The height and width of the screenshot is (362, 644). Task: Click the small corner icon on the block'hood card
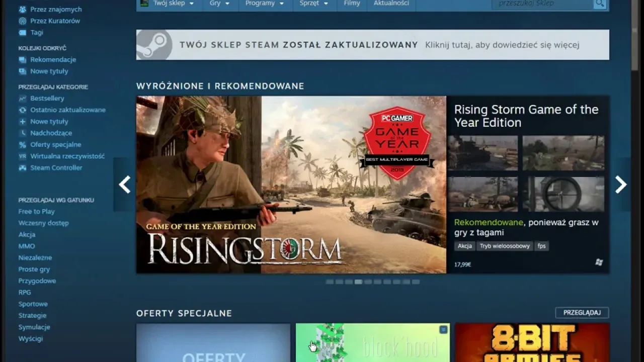443,330
